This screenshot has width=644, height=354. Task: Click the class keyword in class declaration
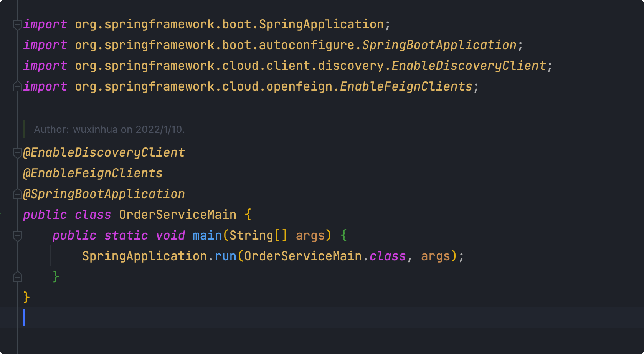coord(93,215)
